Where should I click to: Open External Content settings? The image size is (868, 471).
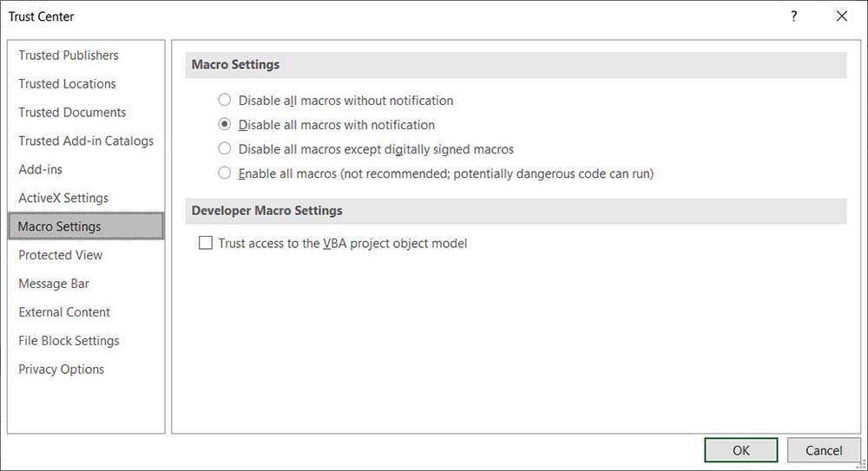(x=64, y=312)
